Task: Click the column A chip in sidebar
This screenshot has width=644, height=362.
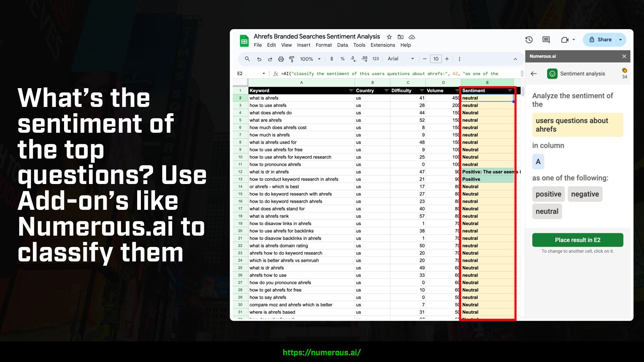Action: [x=538, y=162]
